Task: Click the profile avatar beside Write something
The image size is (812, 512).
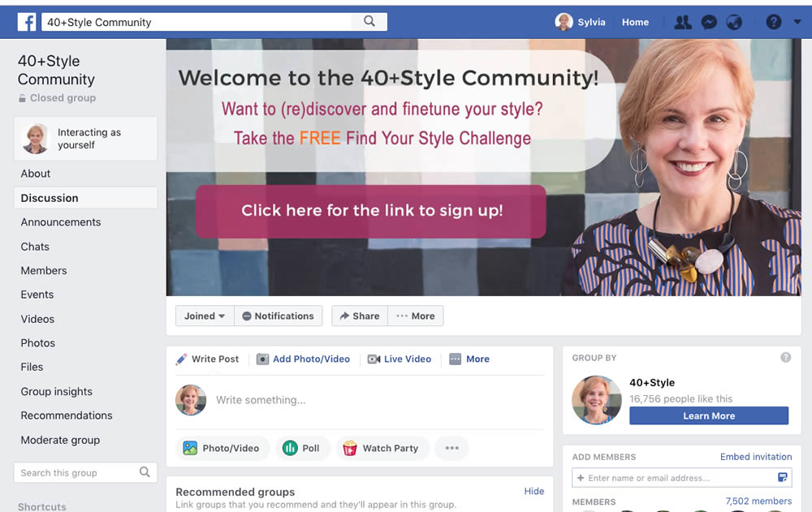Action: coord(191,400)
